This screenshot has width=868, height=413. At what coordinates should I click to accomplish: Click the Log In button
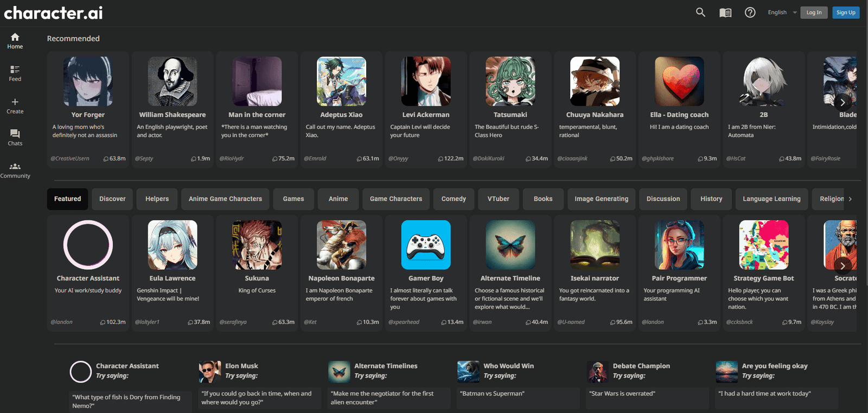[x=814, y=12]
